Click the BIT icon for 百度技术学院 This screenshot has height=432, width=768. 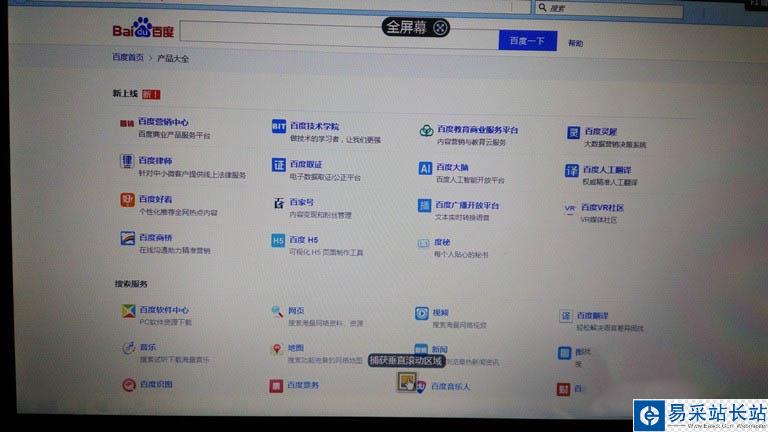pos(279,126)
